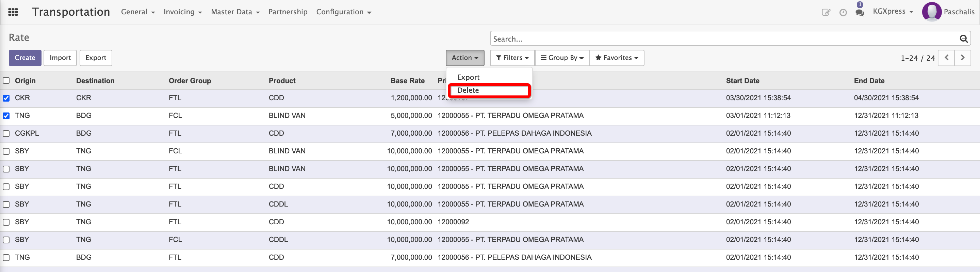Image resolution: width=980 pixels, height=272 pixels.
Task: Sort by the Product column header
Action: [282, 81]
